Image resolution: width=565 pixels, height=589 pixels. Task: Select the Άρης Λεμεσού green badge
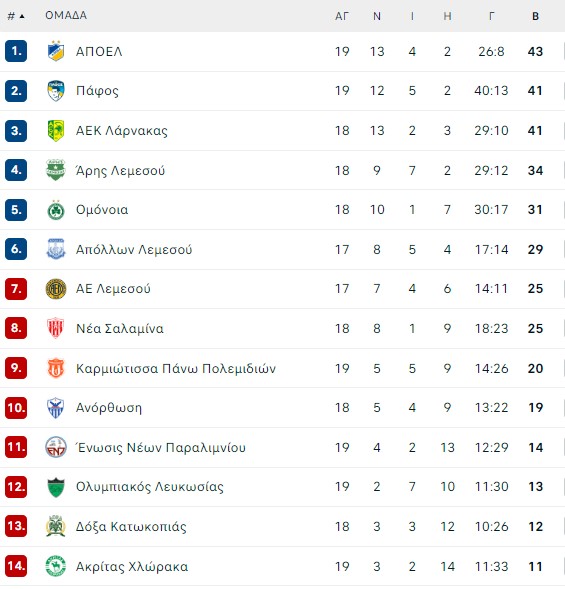click(x=56, y=170)
